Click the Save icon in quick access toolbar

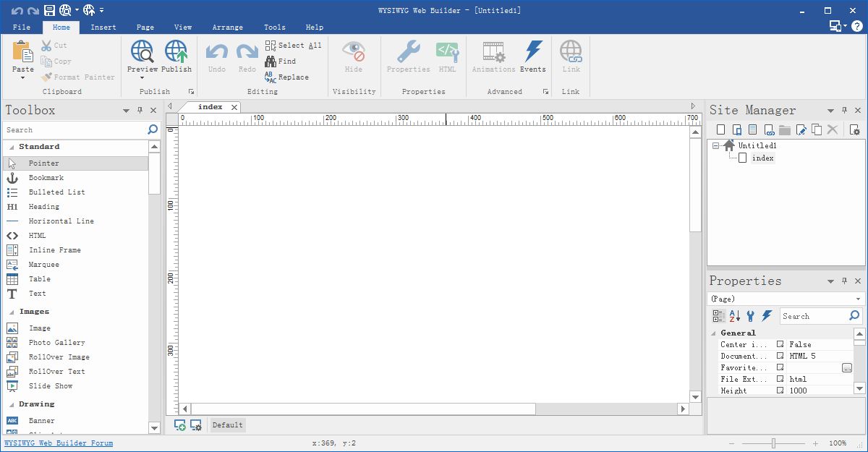[x=50, y=10]
